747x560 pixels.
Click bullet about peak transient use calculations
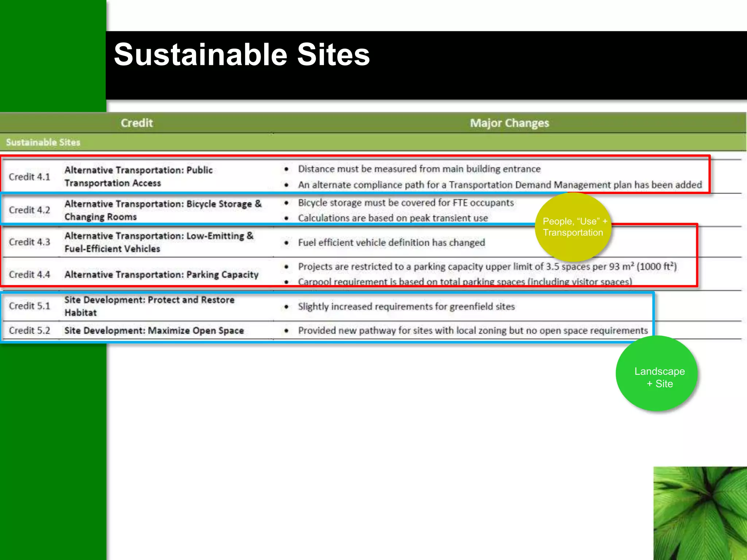[393, 218]
